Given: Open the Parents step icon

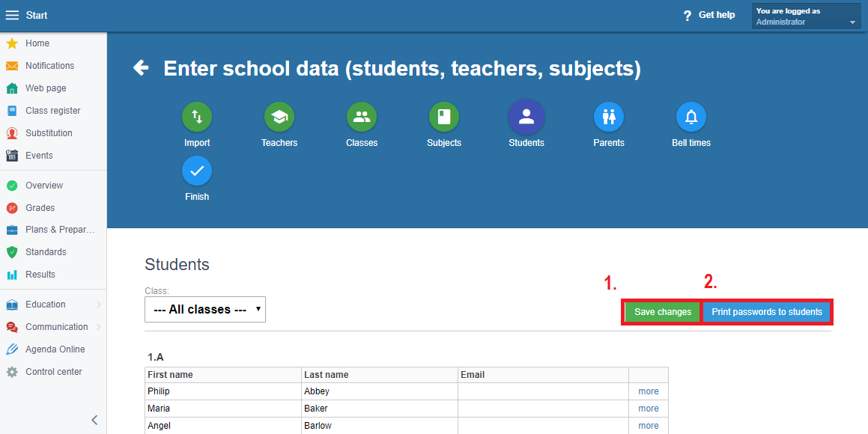Looking at the screenshot, I should click(609, 117).
